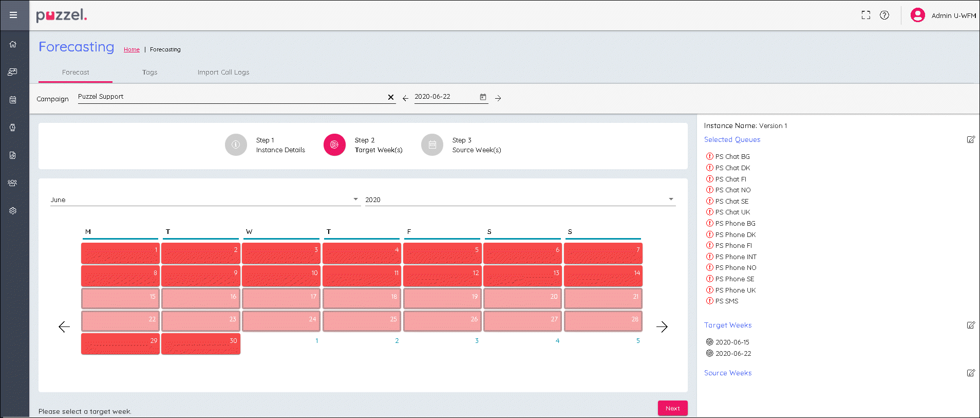Clear the Puzzel Support campaign selection

click(x=390, y=97)
